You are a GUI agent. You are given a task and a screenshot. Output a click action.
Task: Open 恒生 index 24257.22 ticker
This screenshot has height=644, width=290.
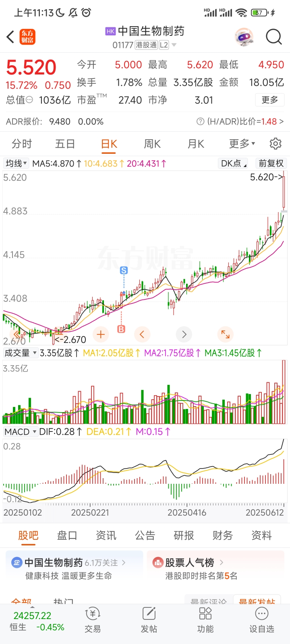pos(37,621)
